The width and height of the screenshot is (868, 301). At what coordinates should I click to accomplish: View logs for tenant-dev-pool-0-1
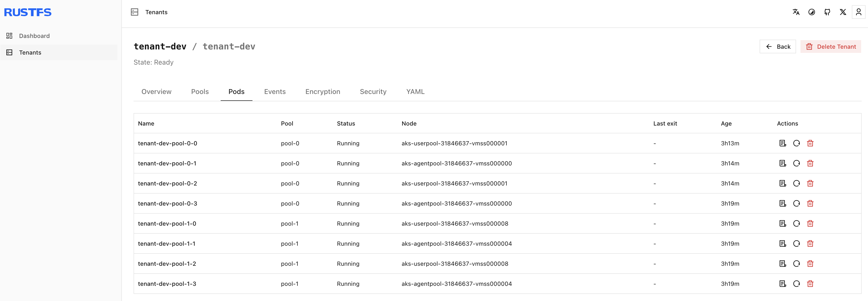point(783,163)
